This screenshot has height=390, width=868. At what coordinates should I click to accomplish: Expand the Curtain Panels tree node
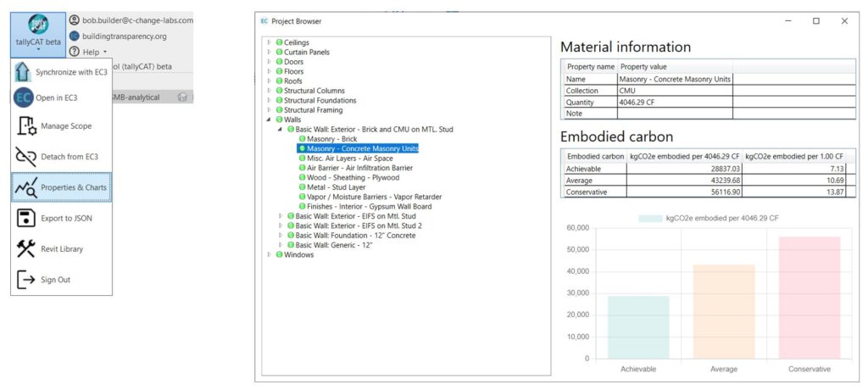click(x=270, y=52)
